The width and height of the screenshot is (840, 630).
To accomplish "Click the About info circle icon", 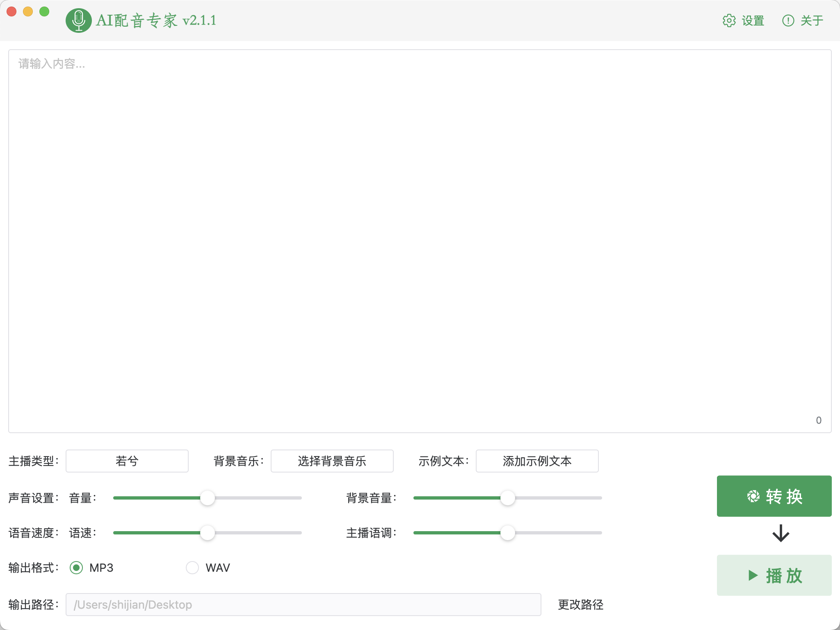I will coord(788,21).
